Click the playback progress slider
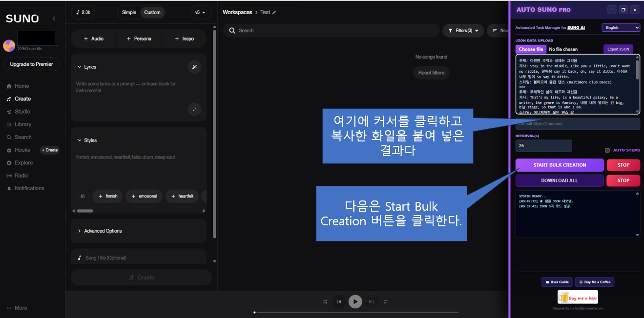This screenshot has width=644, height=318. (x=356, y=312)
